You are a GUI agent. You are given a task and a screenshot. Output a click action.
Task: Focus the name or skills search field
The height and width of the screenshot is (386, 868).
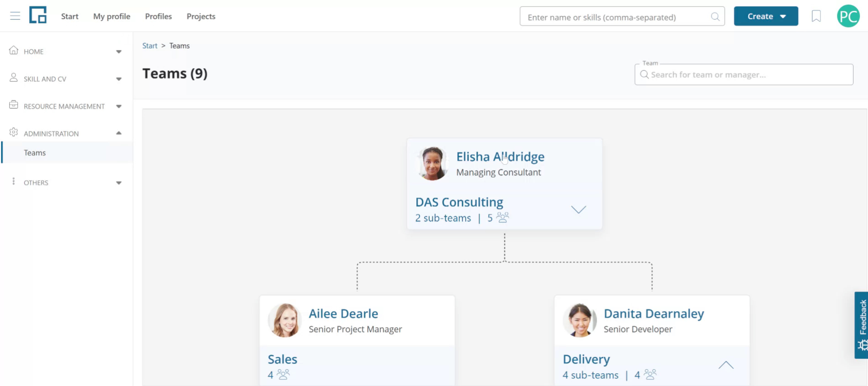click(x=622, y=16)
